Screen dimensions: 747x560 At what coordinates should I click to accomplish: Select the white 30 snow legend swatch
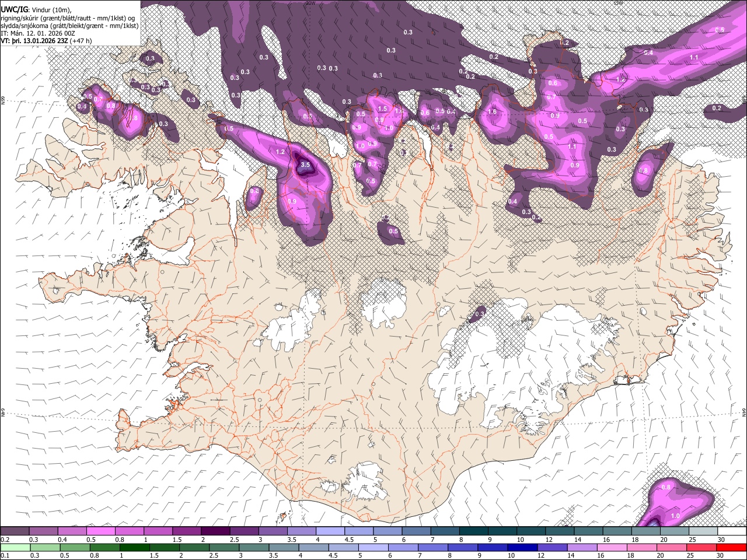(731, 531)
